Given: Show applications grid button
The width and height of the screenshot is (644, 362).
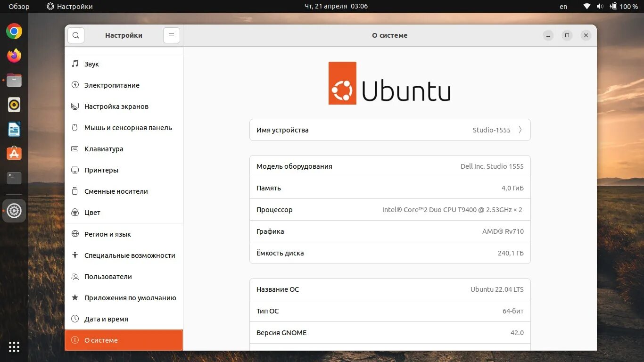Looking at the screenshot, I should click(14, 347).
